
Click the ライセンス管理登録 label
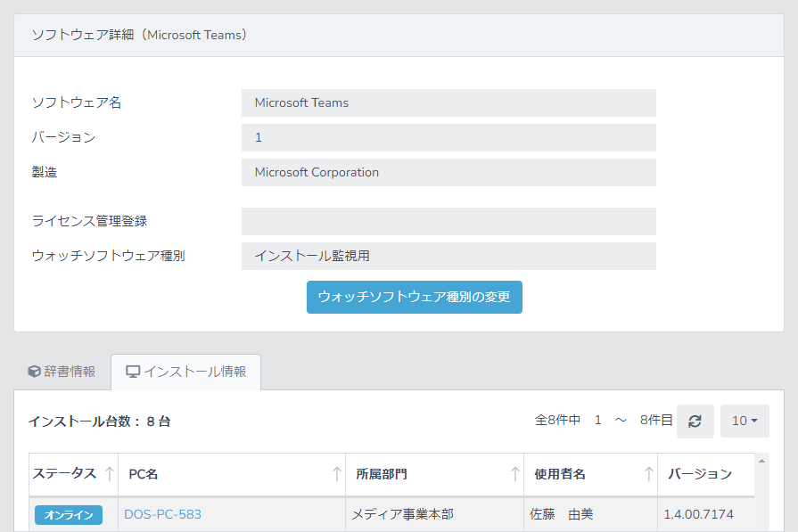(89, 221)
